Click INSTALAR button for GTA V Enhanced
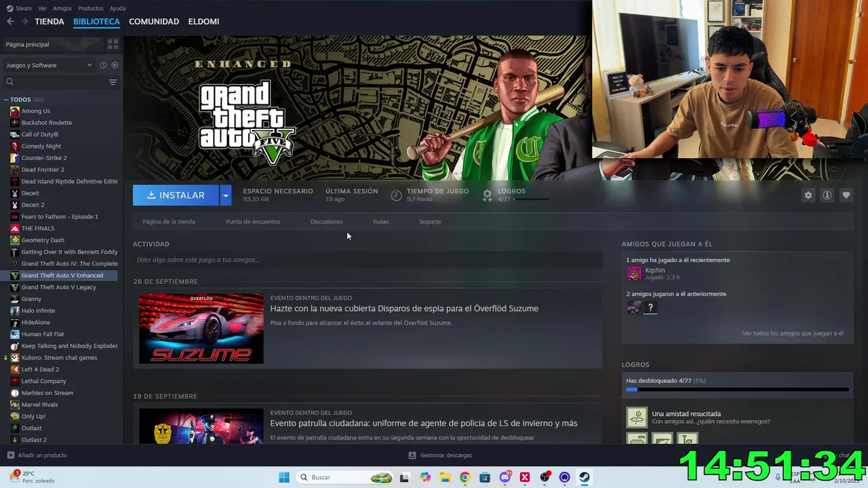This screenshot has height=488, width=868. pos(176,195)
